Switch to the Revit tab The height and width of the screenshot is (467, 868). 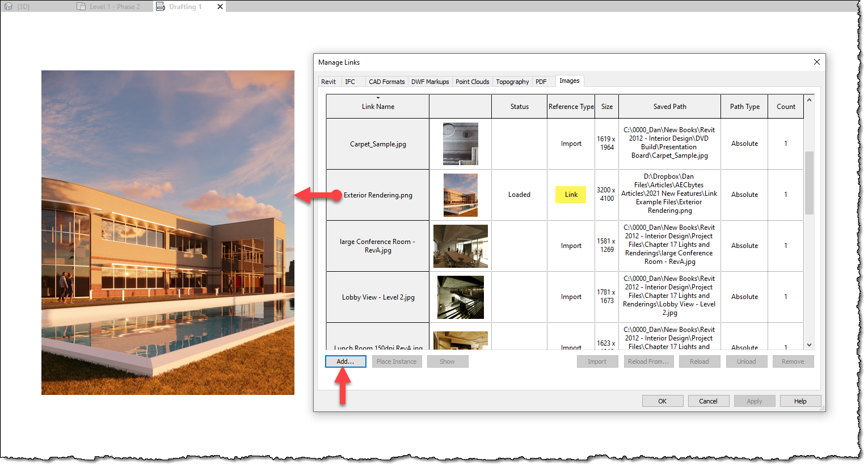pyautogui.click(x=329, y=81)
